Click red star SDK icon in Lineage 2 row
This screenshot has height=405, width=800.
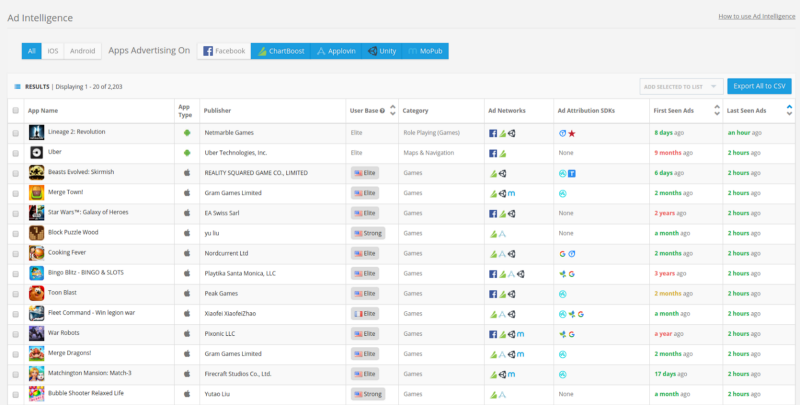(x=572, y=133)
